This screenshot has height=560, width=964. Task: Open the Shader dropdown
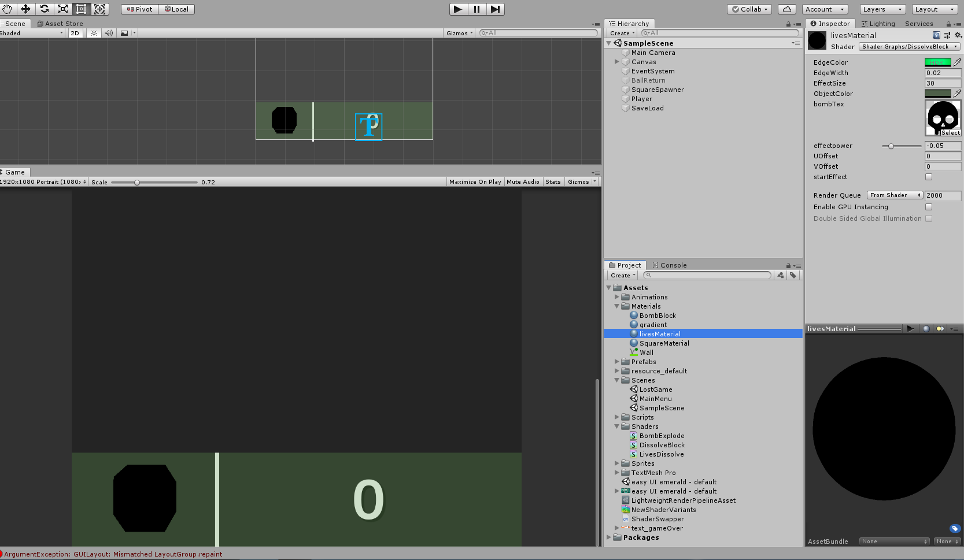point(910,47)
